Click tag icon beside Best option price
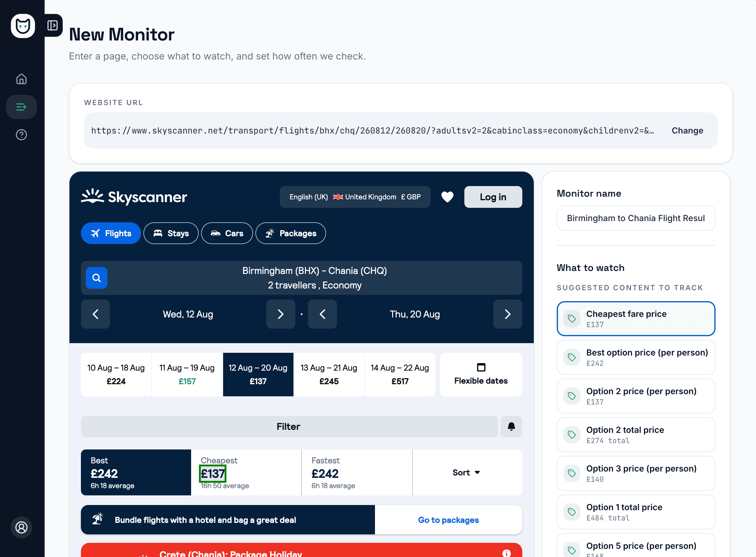The width and height of the screenshot is (756, 557). tap(572, 357)
